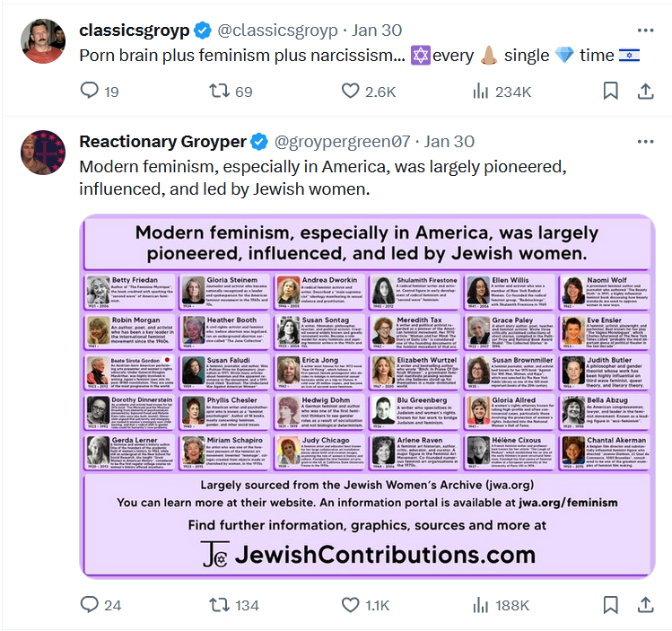The image size is (672, 631).
Task: Open the @groypergreen07 handle link
Action: pos(342,142)
